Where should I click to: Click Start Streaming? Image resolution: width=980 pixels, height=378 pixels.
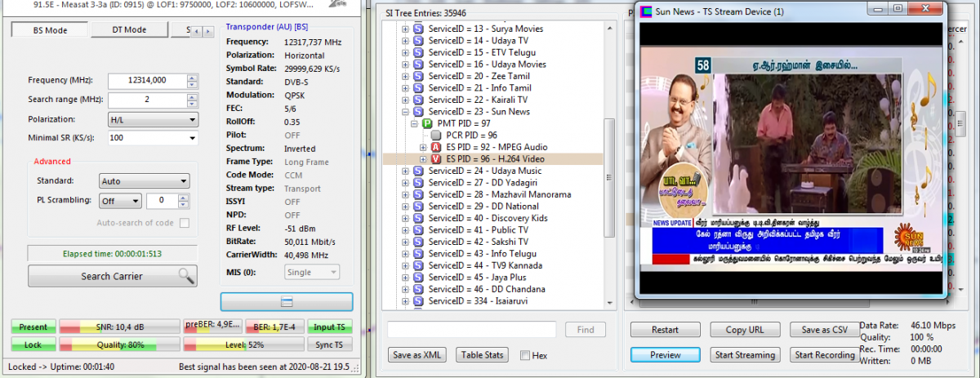[x=745, y=355]
